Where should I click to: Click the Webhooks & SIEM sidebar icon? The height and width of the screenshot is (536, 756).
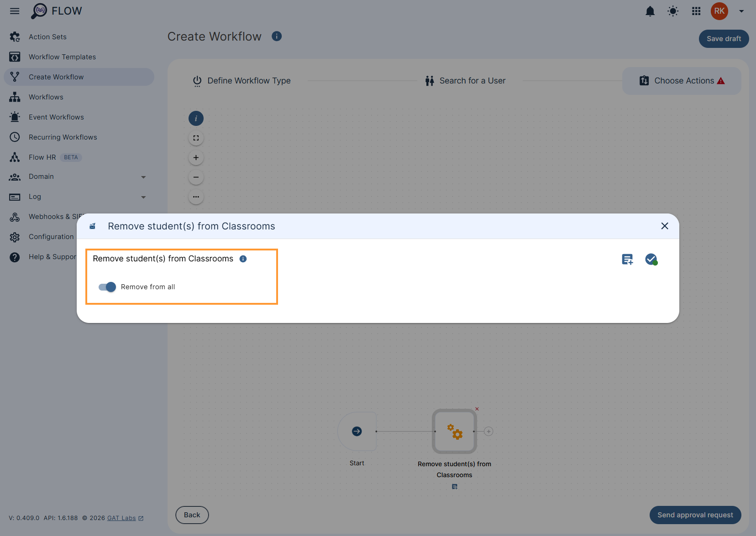[x=15, y=217]
